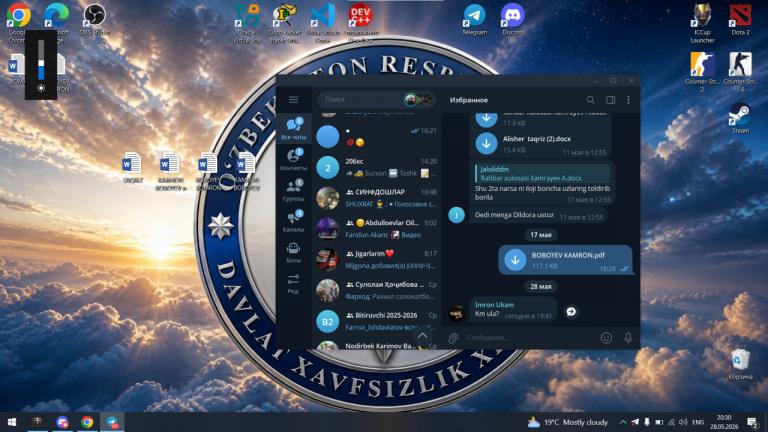Open the Abdulloevlar Oil group chat

click(376, 229)
